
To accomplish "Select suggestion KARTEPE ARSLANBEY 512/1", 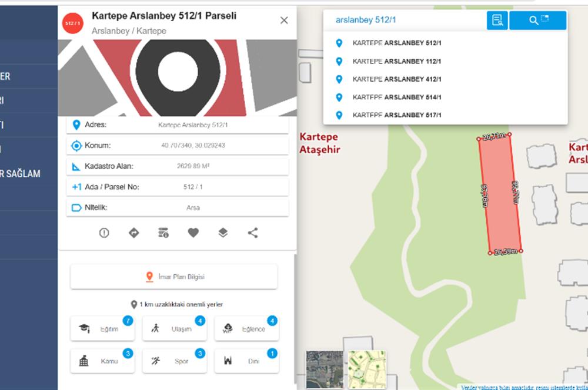I will (446, 43).
